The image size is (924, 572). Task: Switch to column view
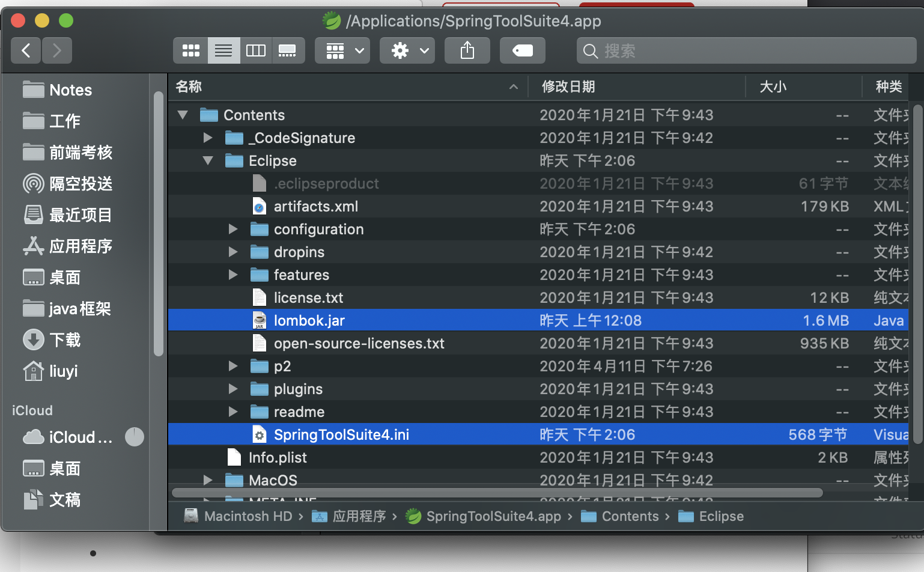(x=256, y=50)
